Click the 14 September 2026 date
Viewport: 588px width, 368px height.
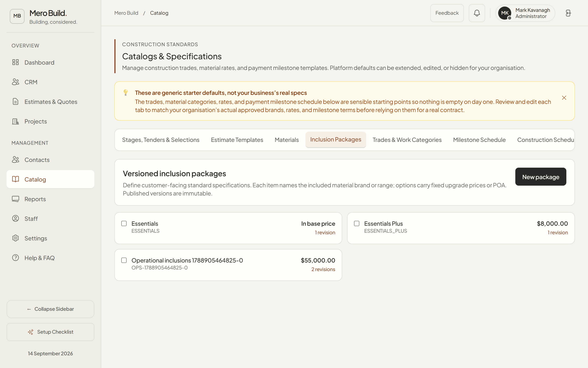(50, 353)
